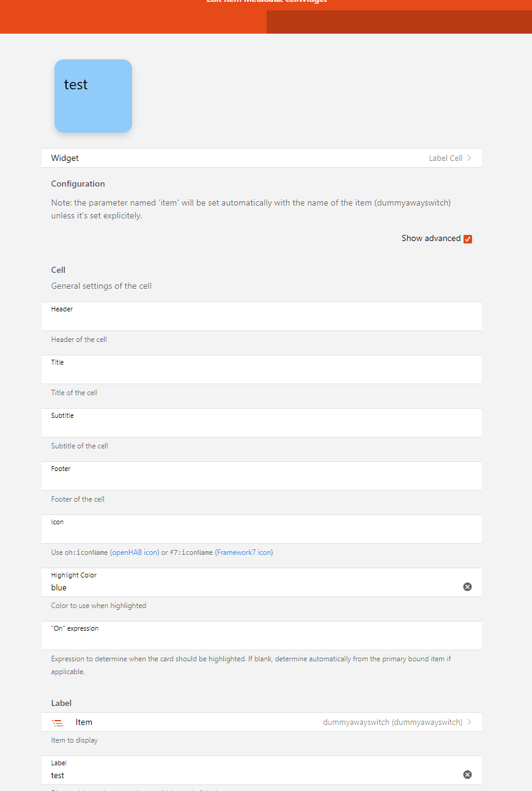Open the openHAB icon link

134,552
